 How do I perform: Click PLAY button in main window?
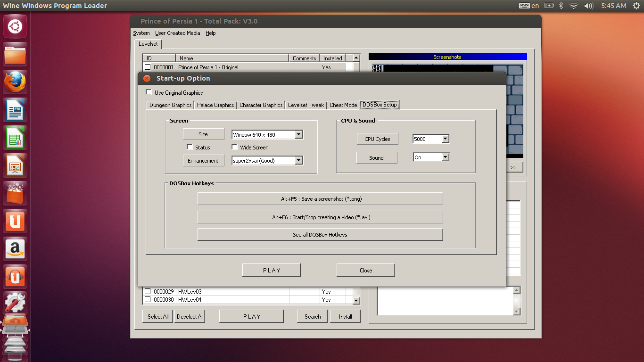[252, 316]
